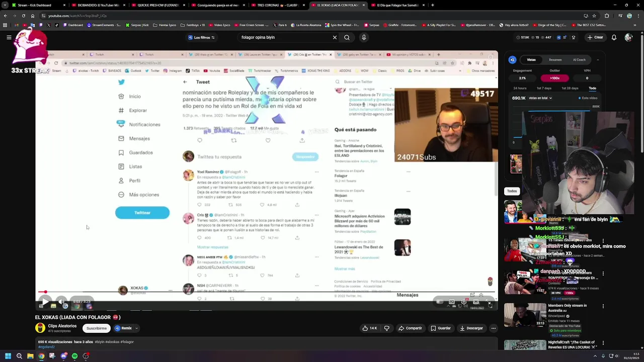Viewport: 644px width, 362px height.
Task: Like the video with 14 K
Action: click(x=370, y=328)
